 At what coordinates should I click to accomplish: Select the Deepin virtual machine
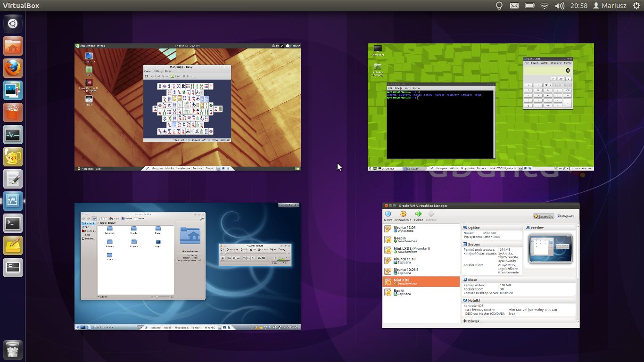pyautogui.click(x=421, y=239)
